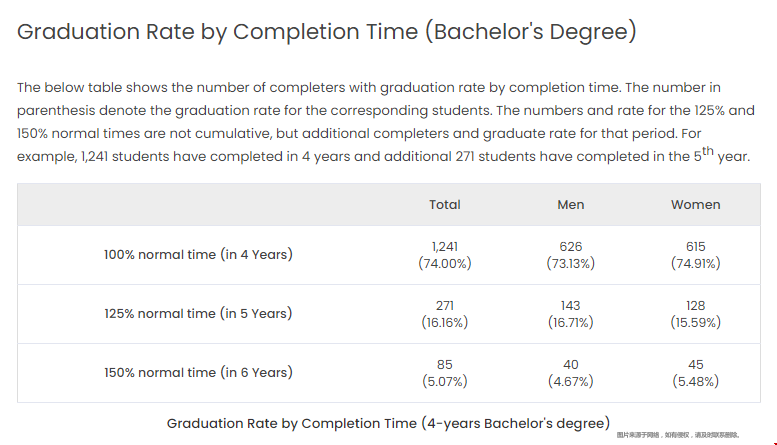Image resolution: width=777 pixels, height=445 pixels.
Task: Select the Men column header
Action: point(571,204)
